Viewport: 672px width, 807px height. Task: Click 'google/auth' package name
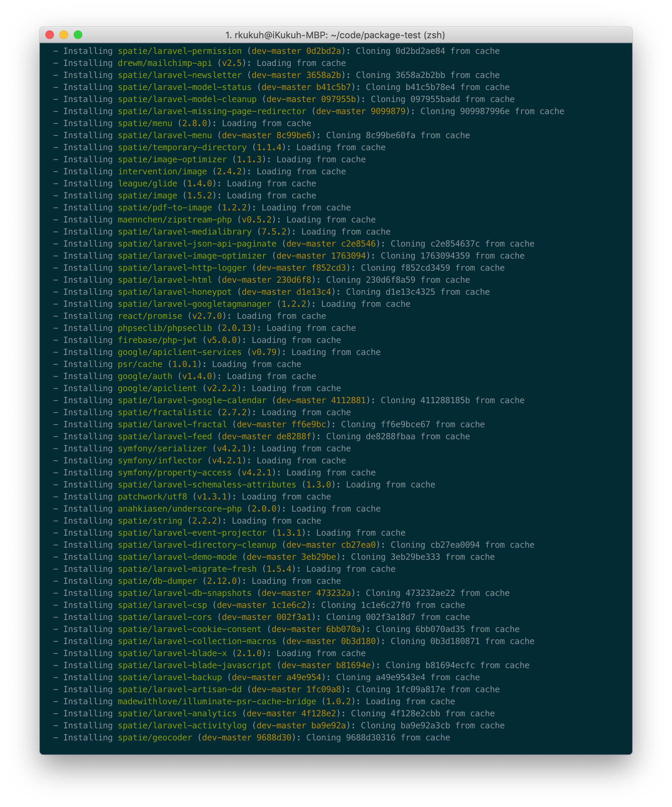tap(145, 376)
